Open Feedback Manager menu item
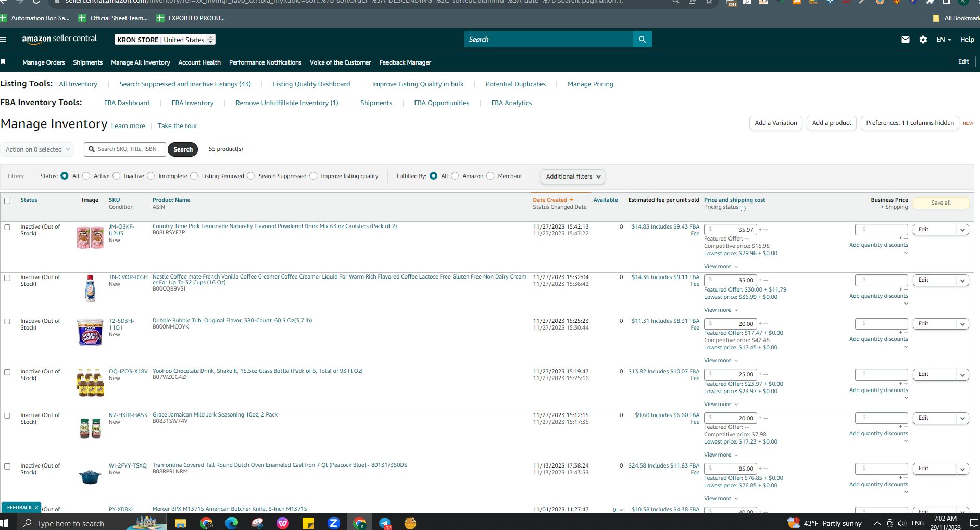This screenshot has height=530, width=980. (x=405, y=62)
